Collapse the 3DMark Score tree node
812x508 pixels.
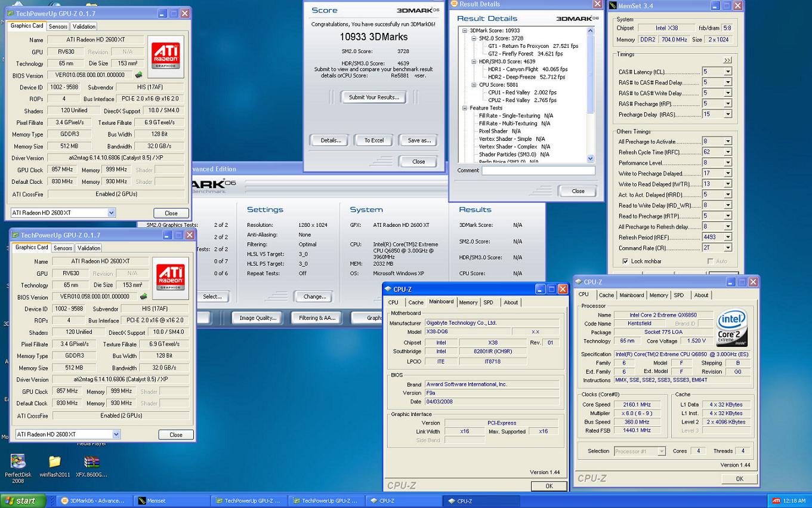[464, 30]
